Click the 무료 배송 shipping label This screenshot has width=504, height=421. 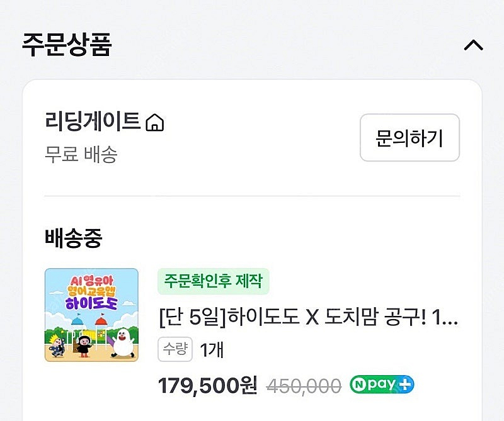click(x=72, y=153)
